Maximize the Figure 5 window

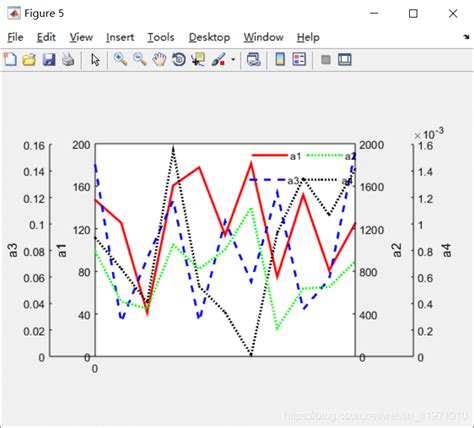tap(413, 13)
